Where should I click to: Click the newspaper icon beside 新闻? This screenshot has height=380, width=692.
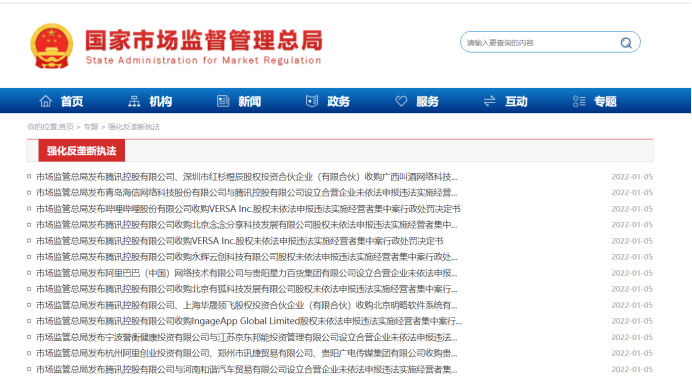click(223, 101)
